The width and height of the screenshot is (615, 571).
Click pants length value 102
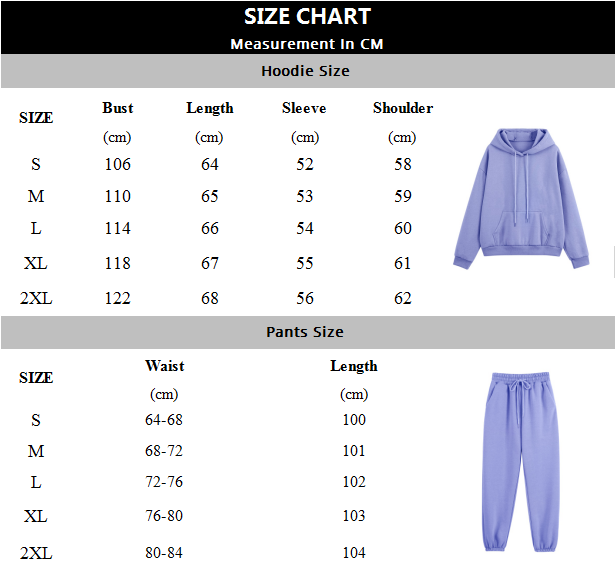point(354,482)
